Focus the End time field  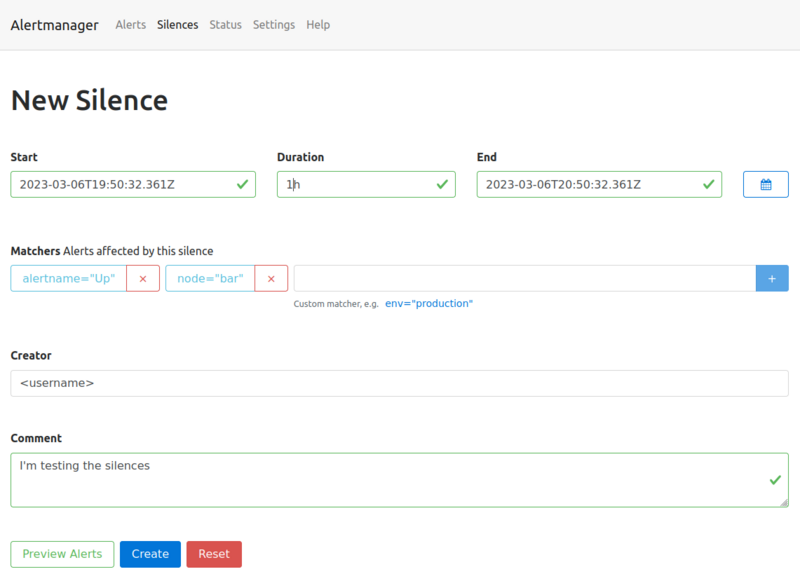tap(589, 184)
